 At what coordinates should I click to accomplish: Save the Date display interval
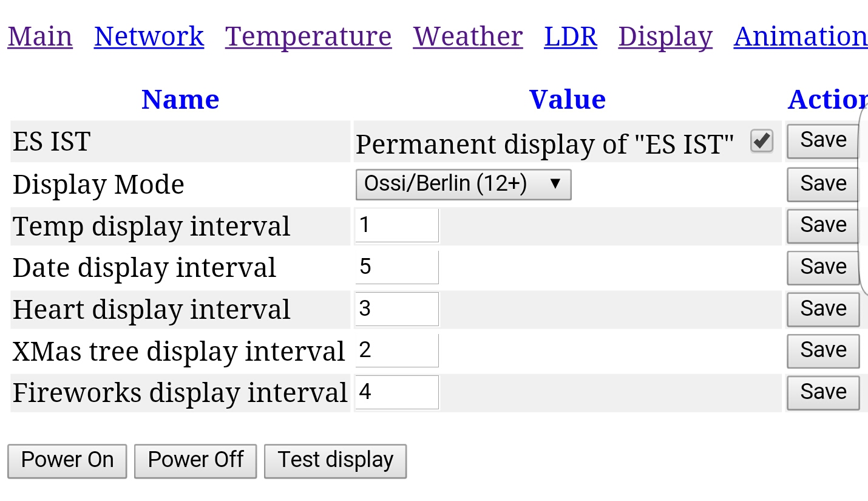tap(823, 268)
